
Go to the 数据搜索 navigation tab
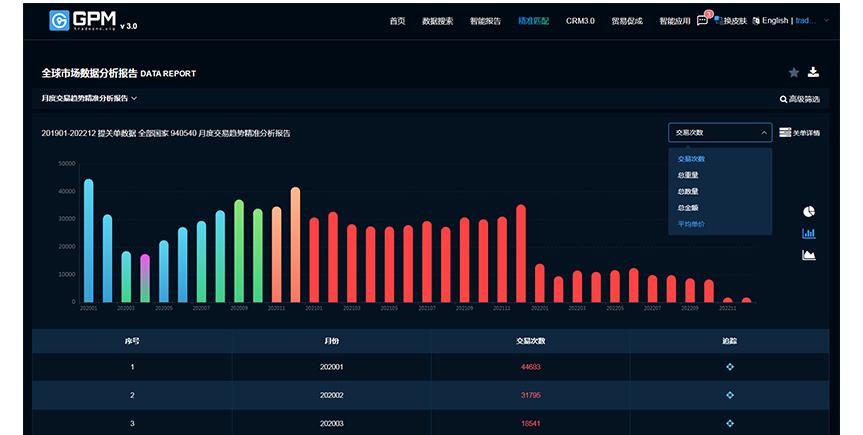[437, 20]
